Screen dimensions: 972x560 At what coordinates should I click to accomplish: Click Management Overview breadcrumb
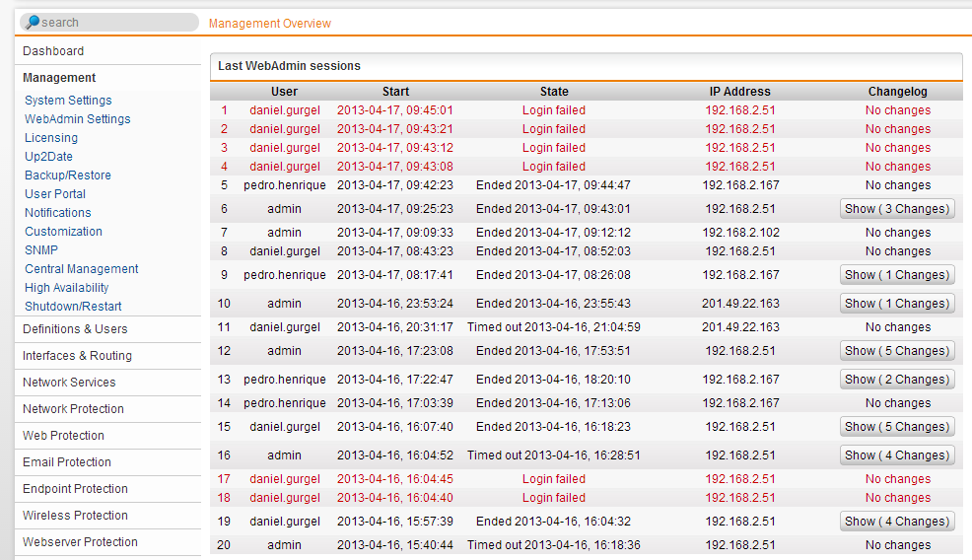coord(270,24)
